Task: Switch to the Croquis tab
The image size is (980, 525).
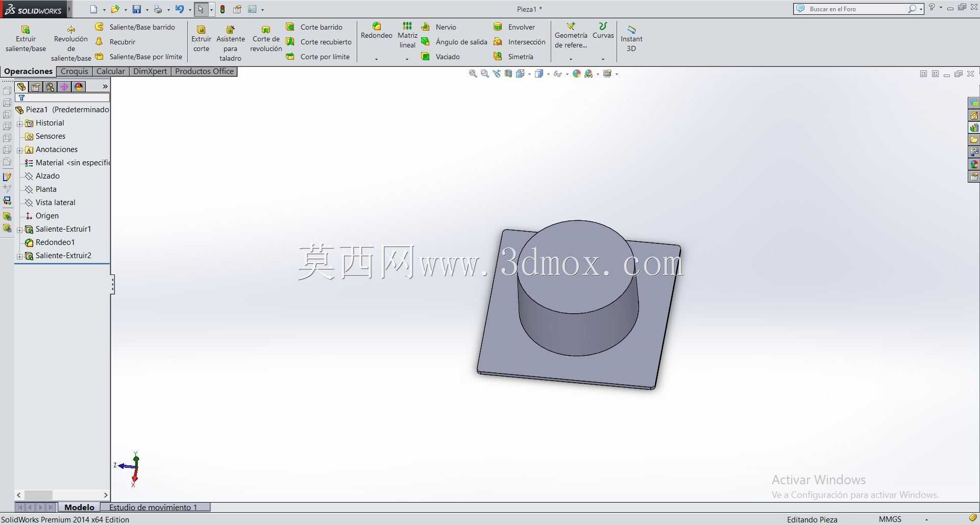Action: point(75,71)
